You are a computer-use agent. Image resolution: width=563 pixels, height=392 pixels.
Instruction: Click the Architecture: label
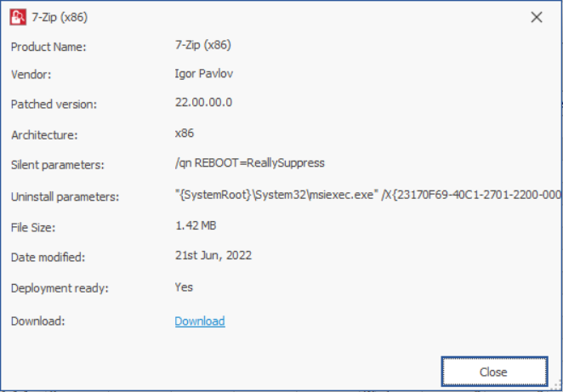44,135
